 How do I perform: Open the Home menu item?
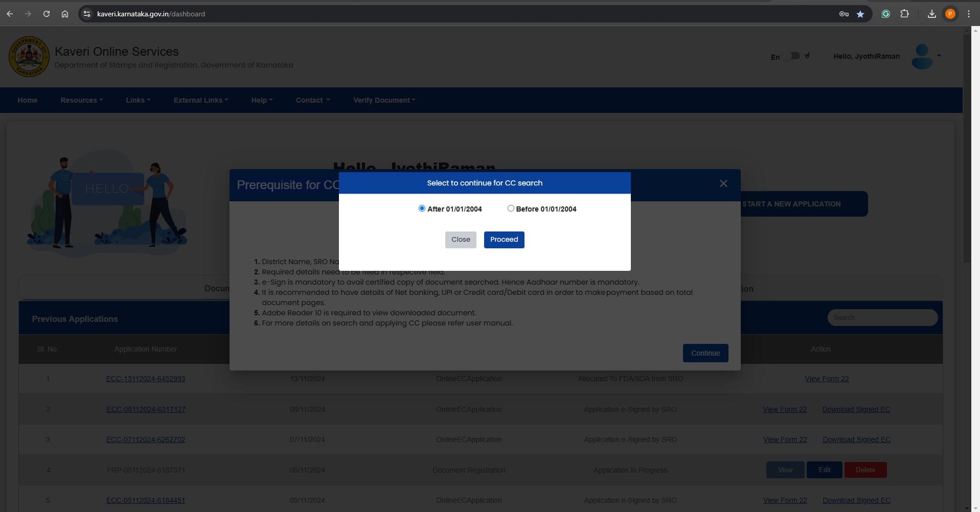(x=28, y=100)
